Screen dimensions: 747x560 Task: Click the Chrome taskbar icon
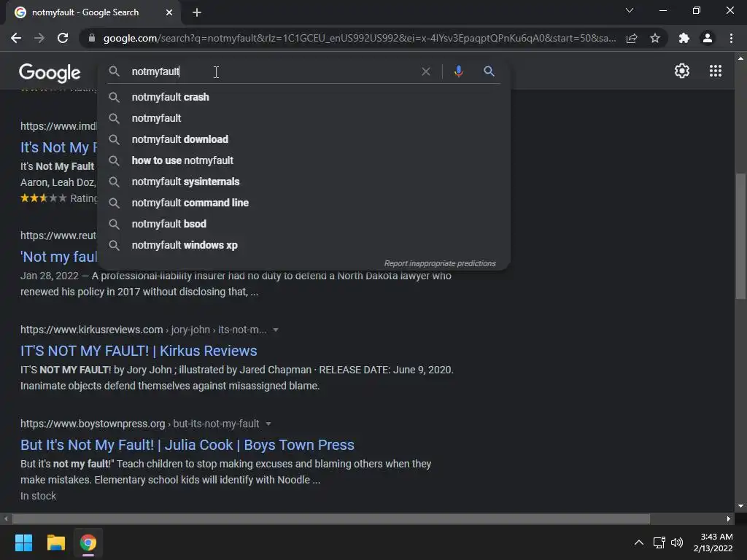[88, 542]
